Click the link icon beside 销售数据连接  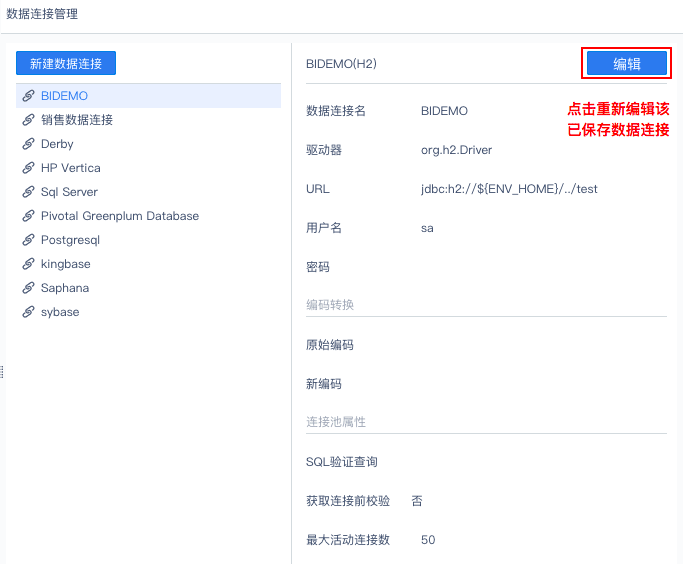(x=28, y=120)
